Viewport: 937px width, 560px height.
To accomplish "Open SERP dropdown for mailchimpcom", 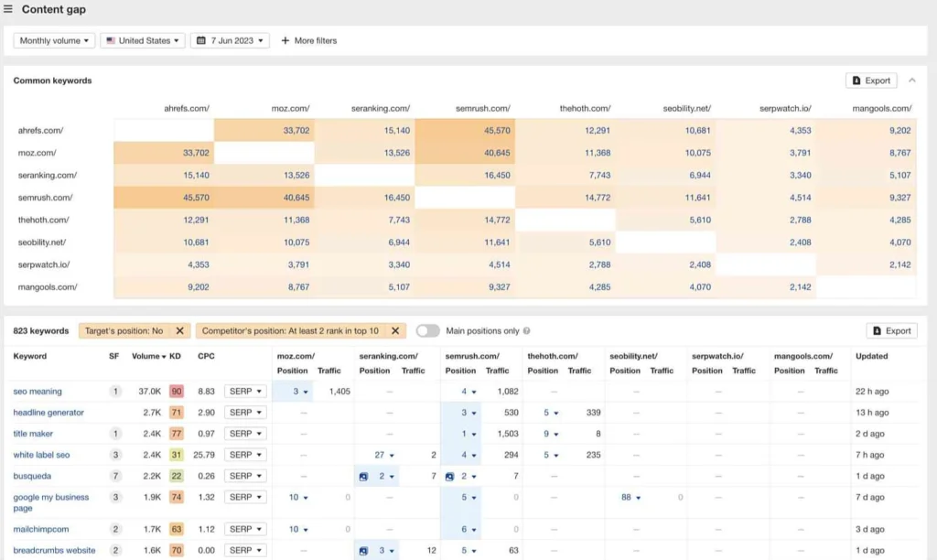I will coord(245,529).
